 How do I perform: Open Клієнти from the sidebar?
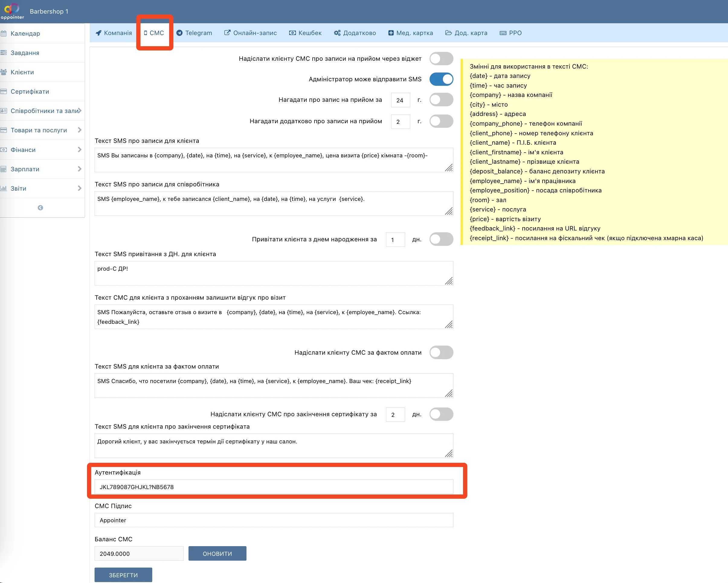(x=42, y=72)
